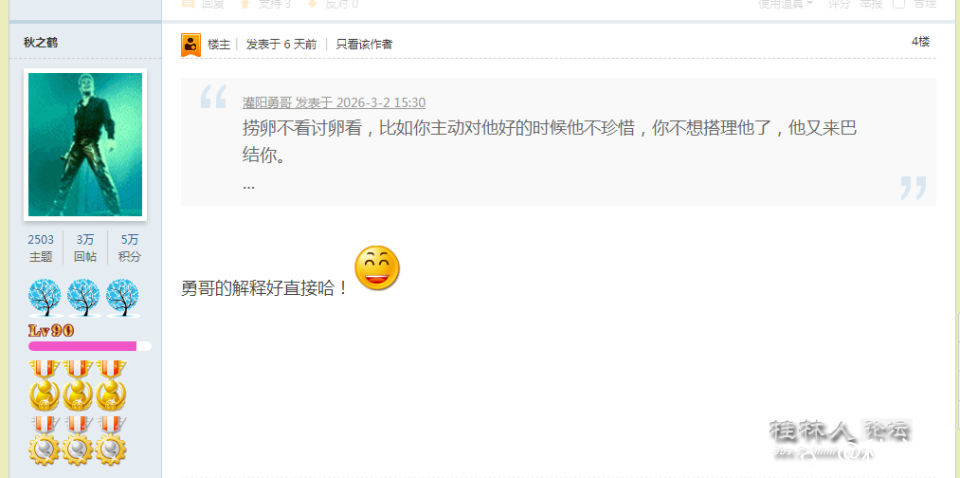This screenshot has width=960, height=478.
Task: View the 5万 积分 count
Action: tap(129, 248)
